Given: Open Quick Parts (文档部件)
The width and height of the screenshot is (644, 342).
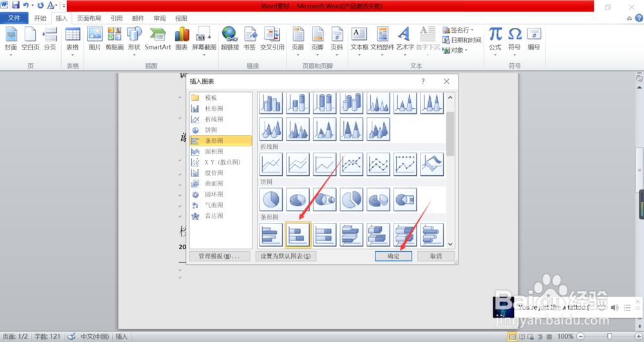Looking at the screenshot, I should click(383, 40).
